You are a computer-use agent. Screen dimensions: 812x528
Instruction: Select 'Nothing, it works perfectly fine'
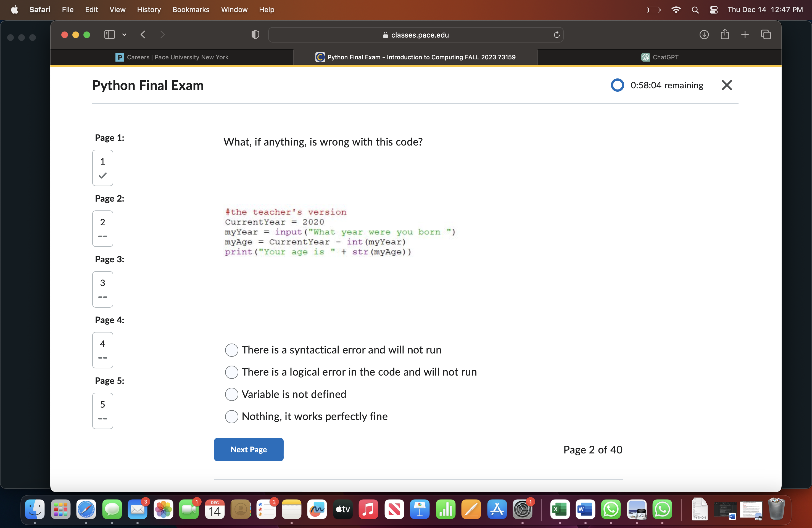click(231, 416)
